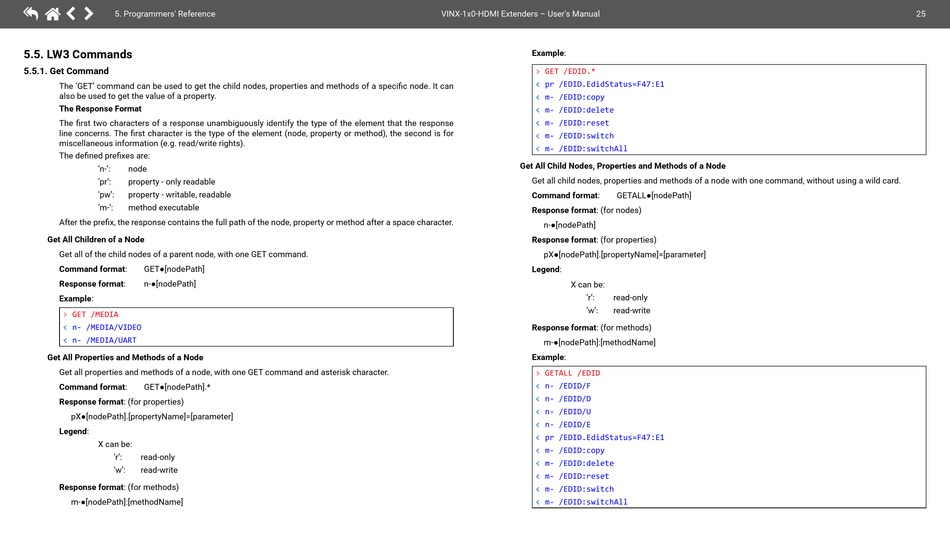
Task: Click the 'n- /EDID/E' response line
Action: tap(563, 425)
